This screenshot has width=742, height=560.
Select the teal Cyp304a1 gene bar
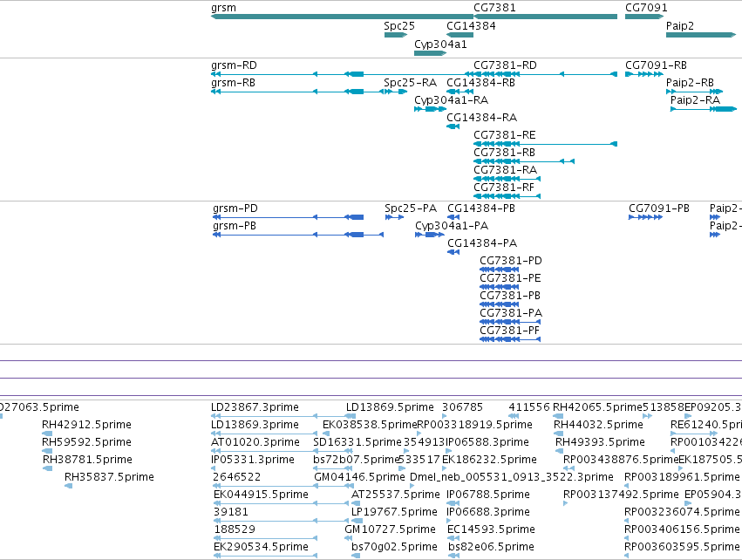pos(430,53)
